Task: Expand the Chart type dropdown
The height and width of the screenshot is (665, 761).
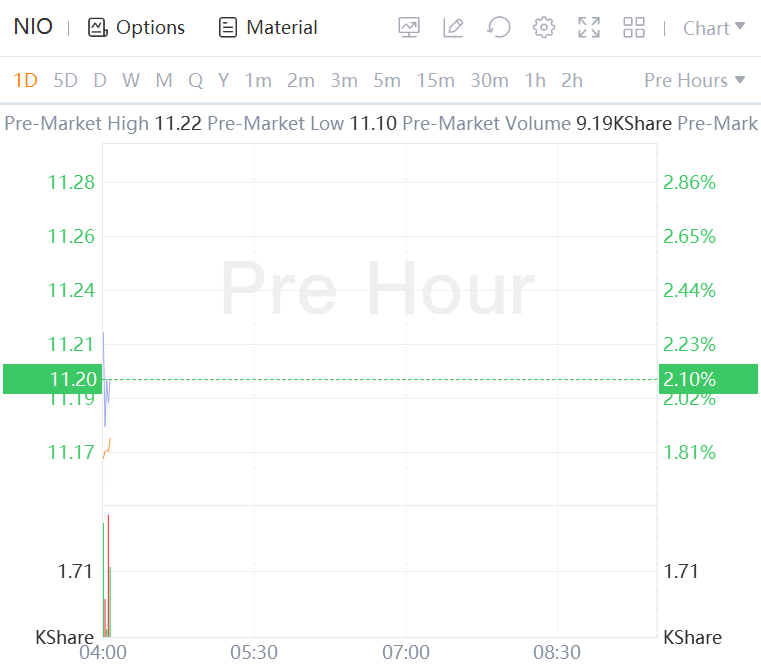Action: pos(713,28)
